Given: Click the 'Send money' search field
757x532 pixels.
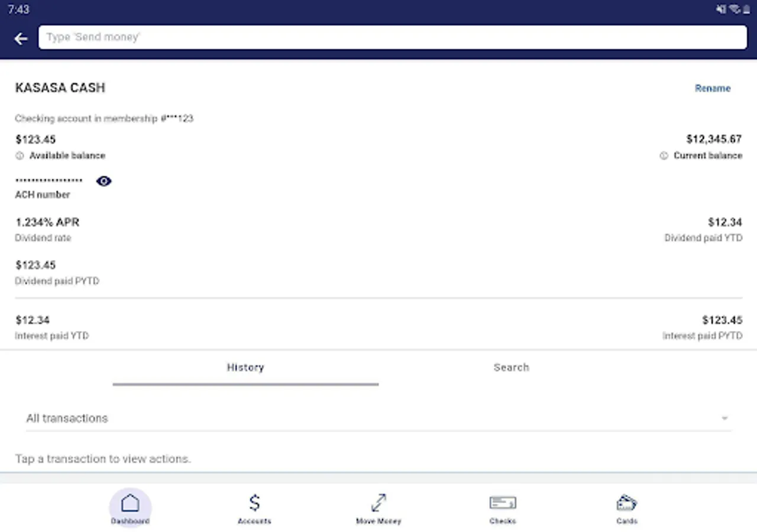Looking at the screenshot, I should 393,37.
